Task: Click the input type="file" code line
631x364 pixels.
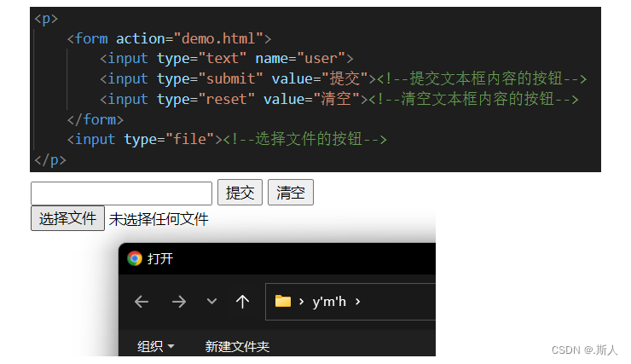Action: [227, 139]
